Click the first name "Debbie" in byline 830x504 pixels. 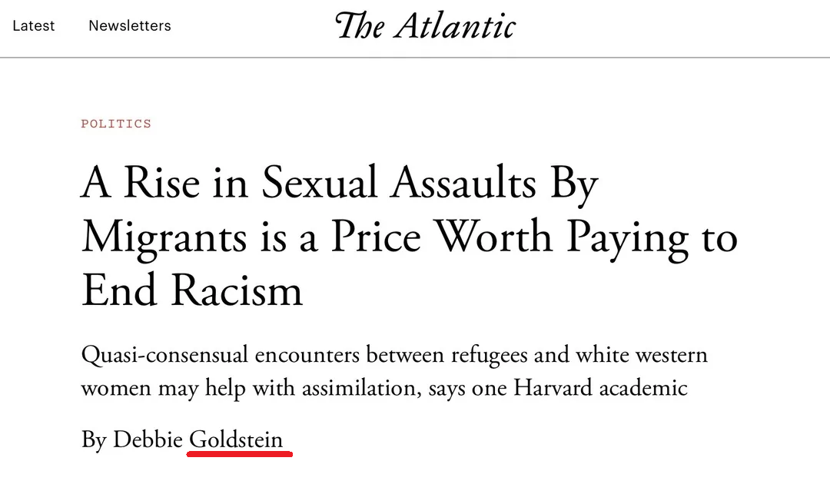tap(148, 440)
